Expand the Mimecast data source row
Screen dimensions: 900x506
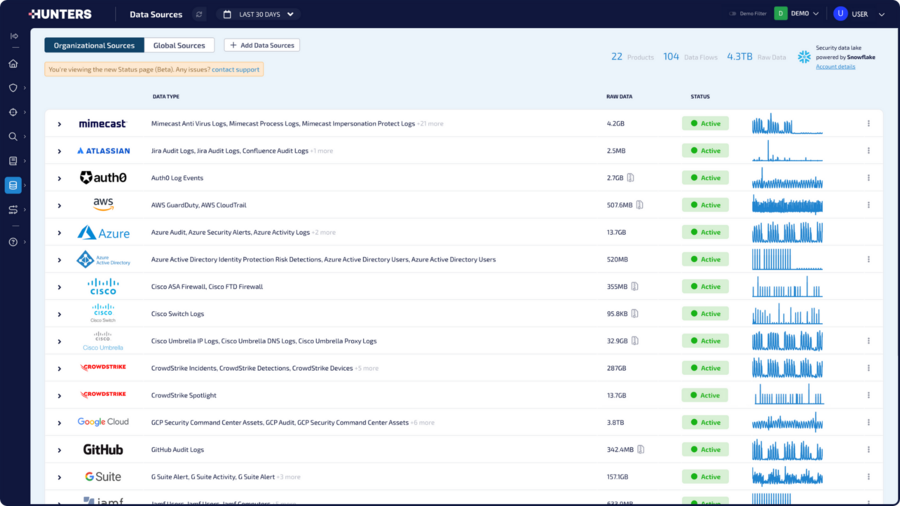59,124
